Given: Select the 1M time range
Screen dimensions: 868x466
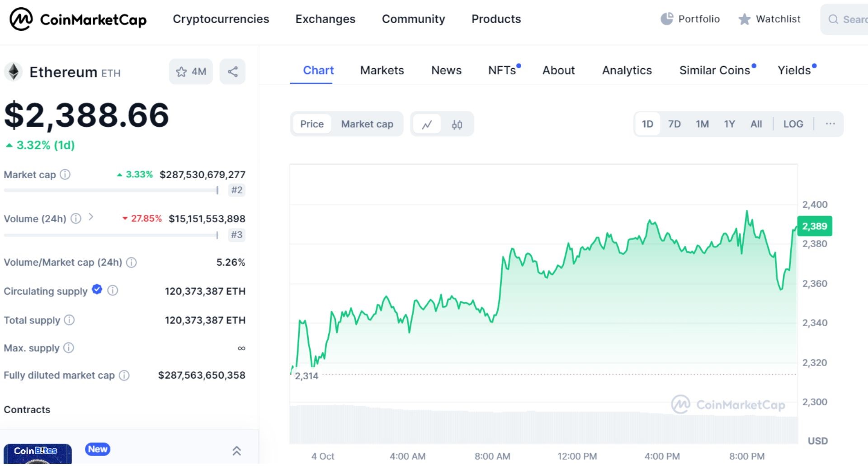Looking at the screenshot, I should (702, 124).
